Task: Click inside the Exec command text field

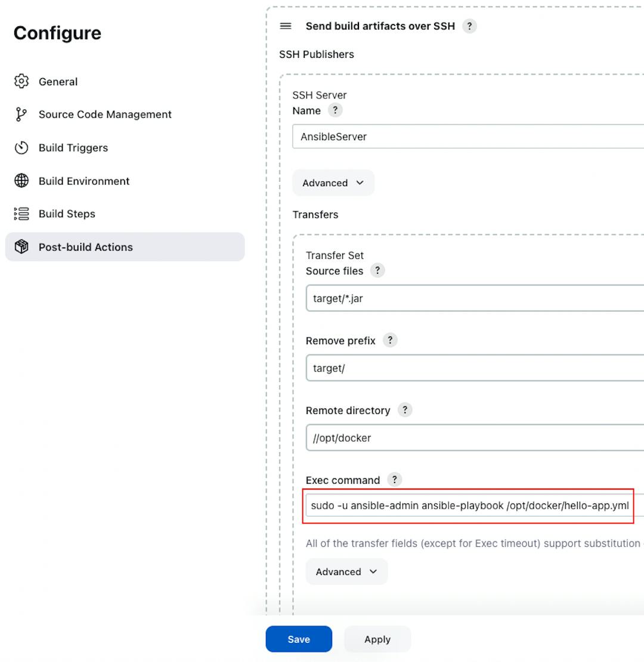Action: click(469, 505)
